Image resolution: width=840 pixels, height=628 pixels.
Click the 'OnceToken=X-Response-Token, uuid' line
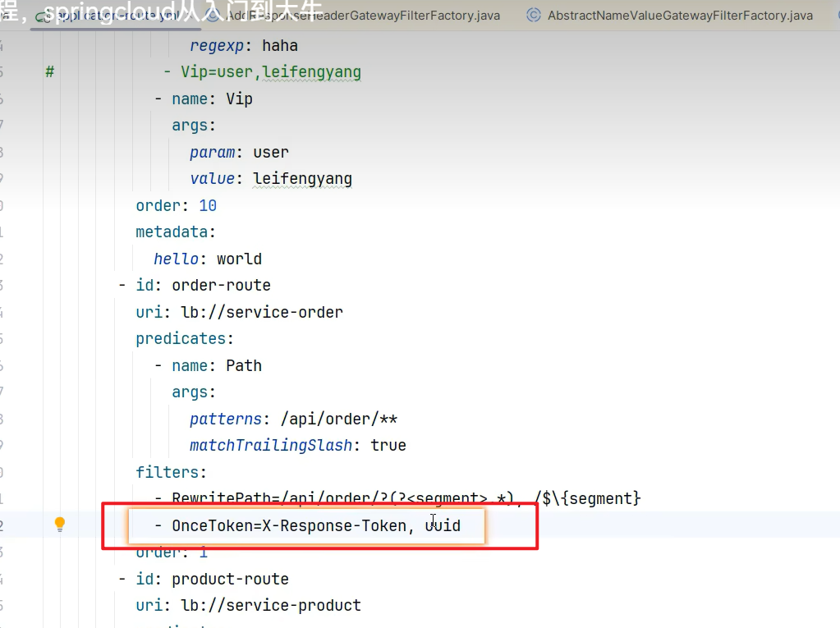coord(307,525)
